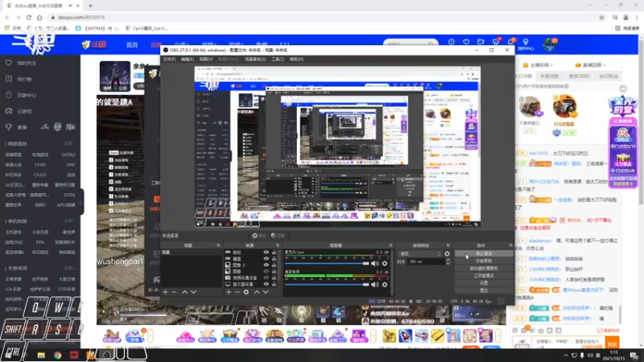Pop out Audio Mixer dock via header icon
Image resolution: width=644 pixels, height=362 pixels.
(x=390, y=245)
